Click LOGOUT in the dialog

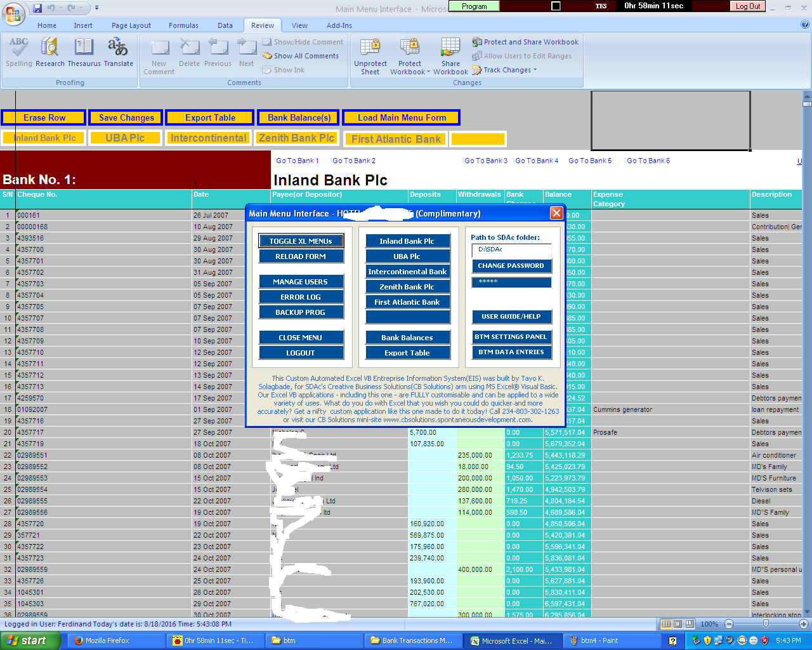pos(301,353)
